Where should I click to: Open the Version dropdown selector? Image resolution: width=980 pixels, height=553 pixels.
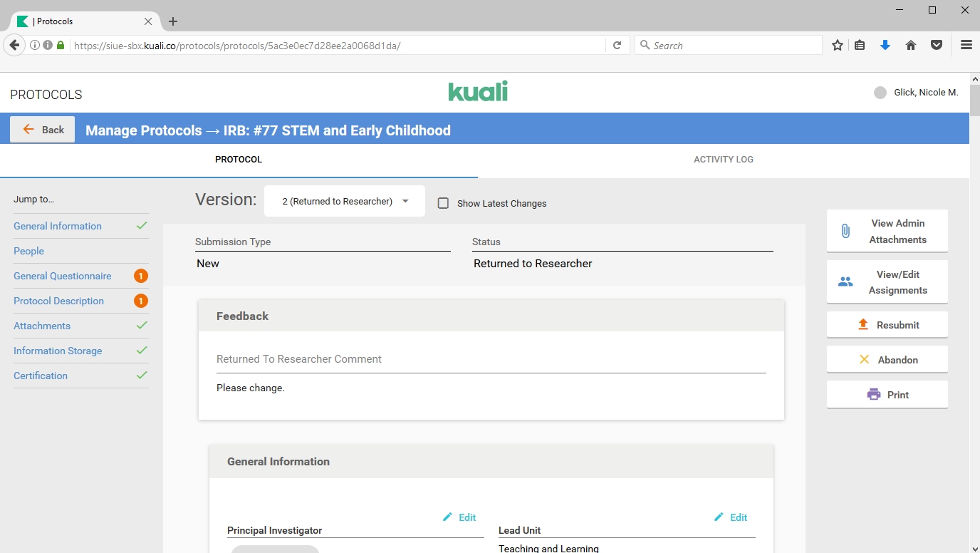[x=345, y=202]
